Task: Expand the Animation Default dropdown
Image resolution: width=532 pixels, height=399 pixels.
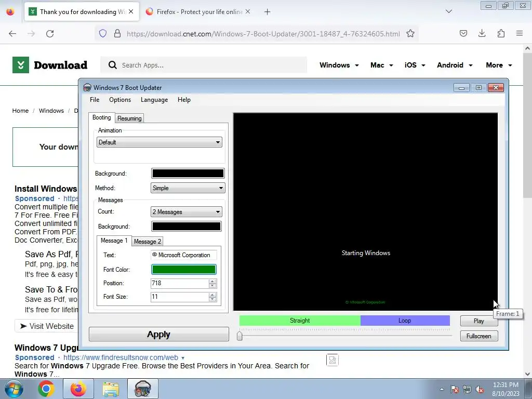Action: pos(159,142)
